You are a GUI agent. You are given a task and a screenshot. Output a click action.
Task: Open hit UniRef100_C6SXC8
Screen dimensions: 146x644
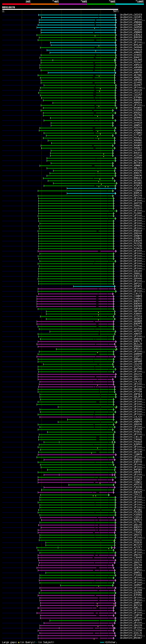pyautogui.click(x=131, y=15)
